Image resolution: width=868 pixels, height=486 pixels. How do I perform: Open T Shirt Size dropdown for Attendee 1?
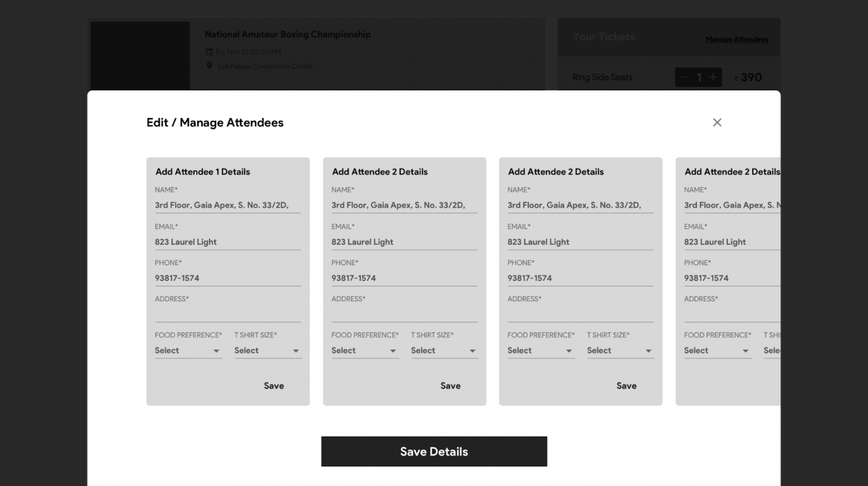267,351
